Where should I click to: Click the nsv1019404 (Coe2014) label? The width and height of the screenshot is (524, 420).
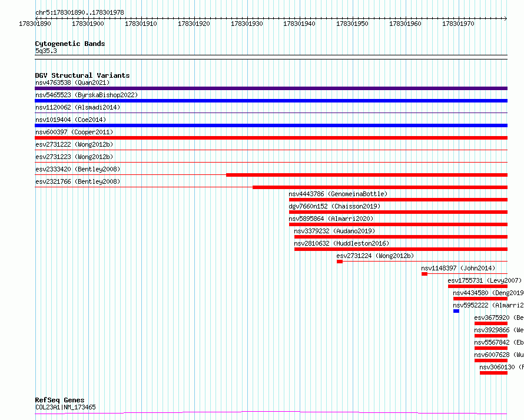(71, 120)
